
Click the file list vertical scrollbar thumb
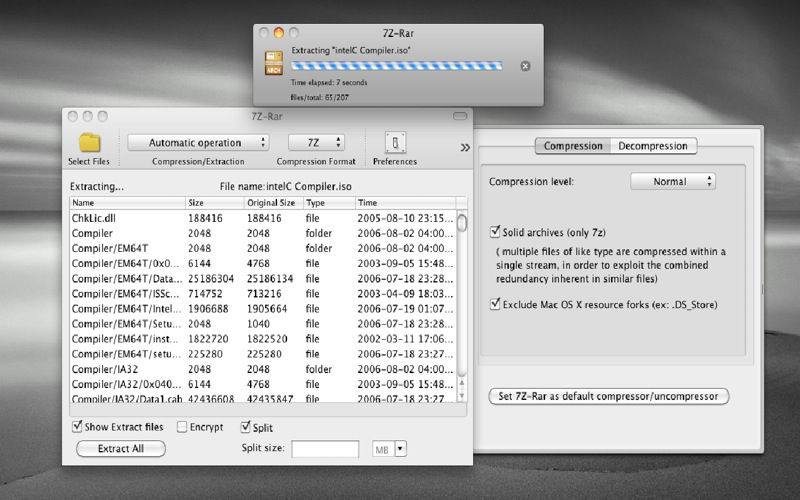pos(462,223)
